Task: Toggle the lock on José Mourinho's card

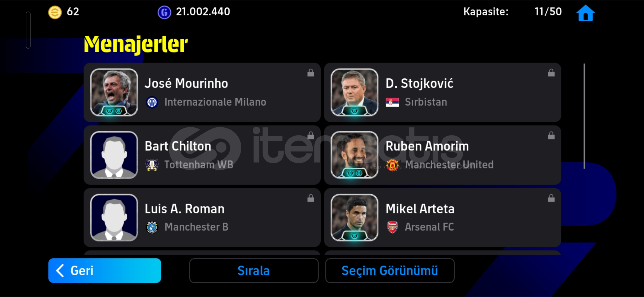Action: point(311,73)
